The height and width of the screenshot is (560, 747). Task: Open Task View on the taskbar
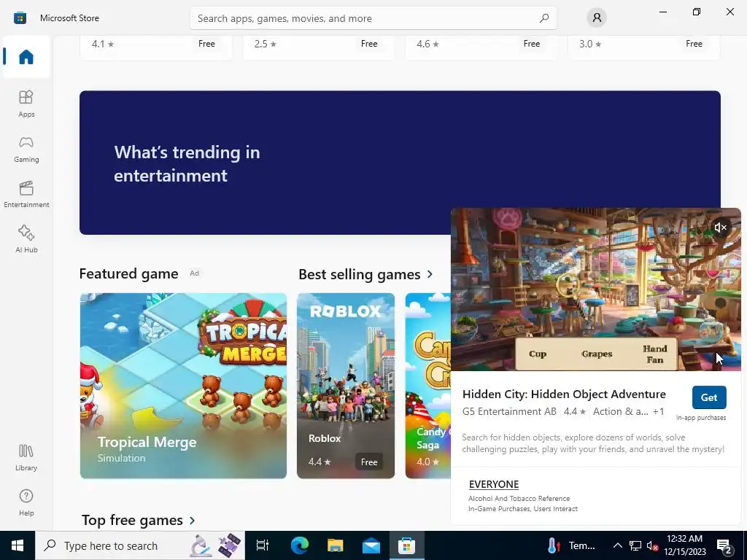click(263, 545)
